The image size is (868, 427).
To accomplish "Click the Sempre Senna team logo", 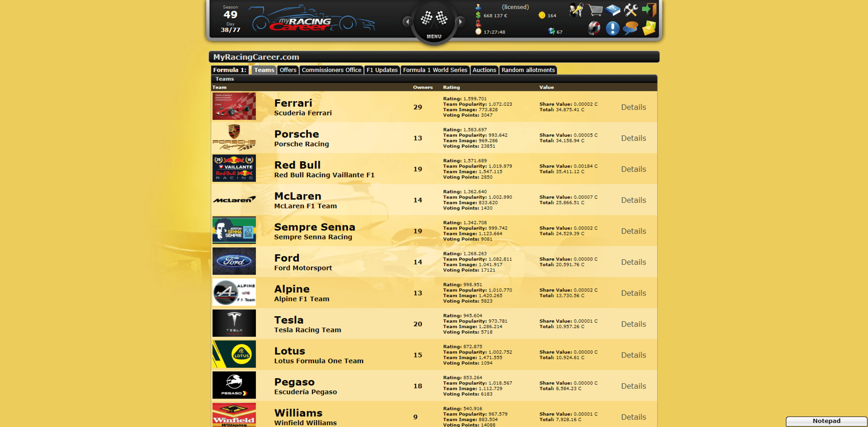I will 234,230.
